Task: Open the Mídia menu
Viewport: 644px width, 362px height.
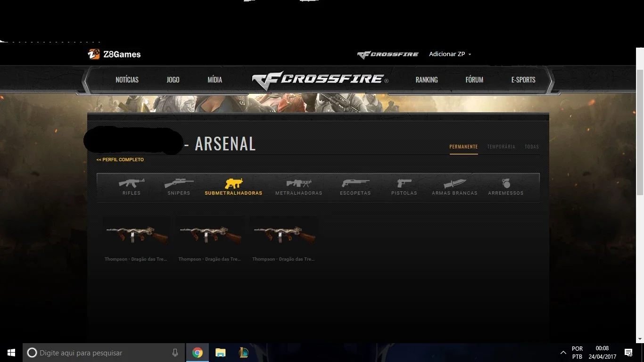Action: click(215, 80)
